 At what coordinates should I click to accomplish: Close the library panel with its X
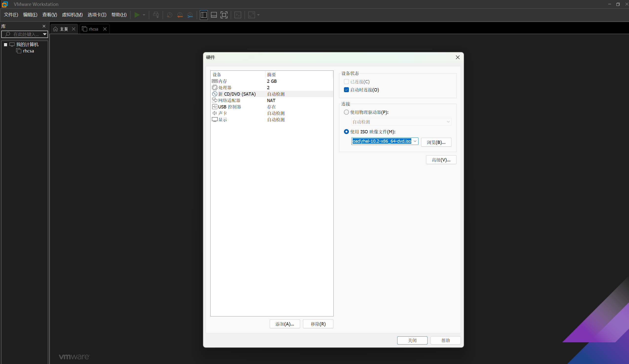click(44, 26)
